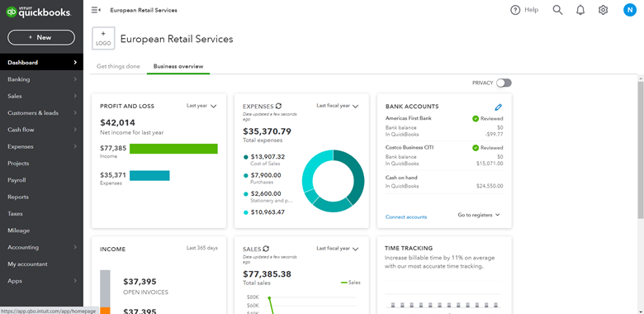Viewport: 644px width, 314px height.
Task: Click the blue N user avatar
Action: (x=630, y=10)
